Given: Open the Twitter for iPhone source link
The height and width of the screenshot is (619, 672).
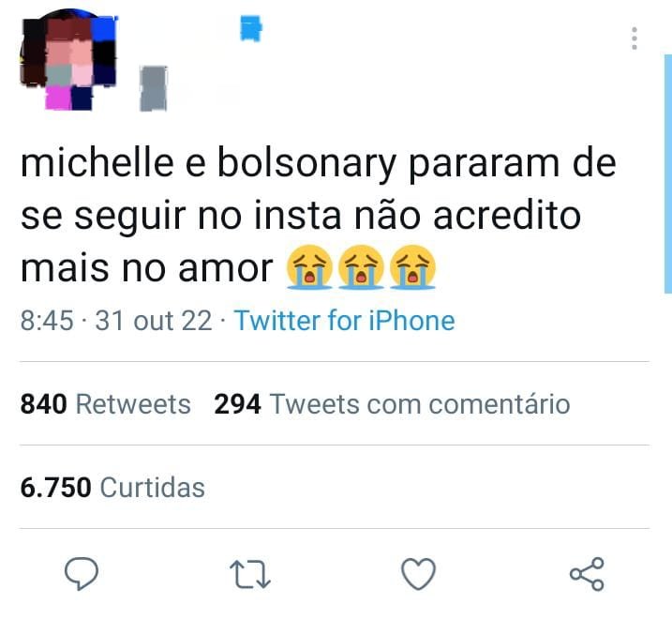Looking at the screenshot, I should pyautogui.click(x=345, y=321).
